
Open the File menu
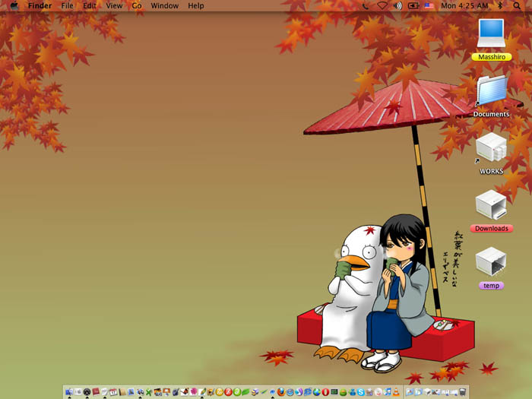67,6
